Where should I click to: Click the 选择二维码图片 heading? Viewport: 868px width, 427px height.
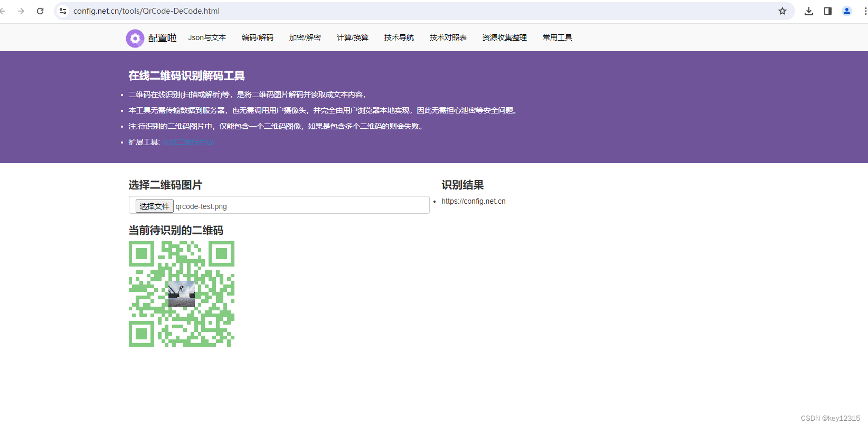pyautogui.click(x=165, y=185)
